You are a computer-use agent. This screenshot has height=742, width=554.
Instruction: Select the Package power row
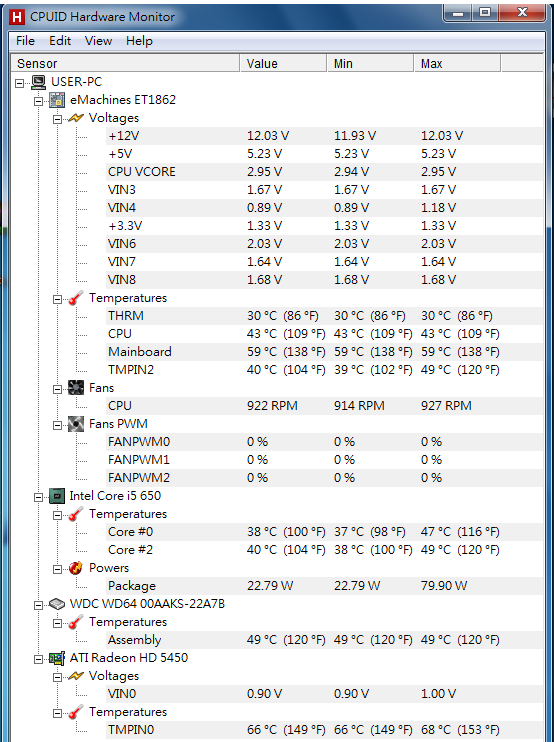coord(325,586)
